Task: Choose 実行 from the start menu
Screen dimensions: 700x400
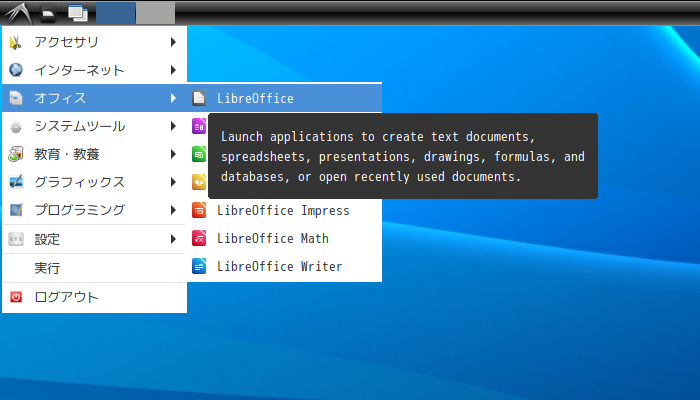Action: click(94, 268)
